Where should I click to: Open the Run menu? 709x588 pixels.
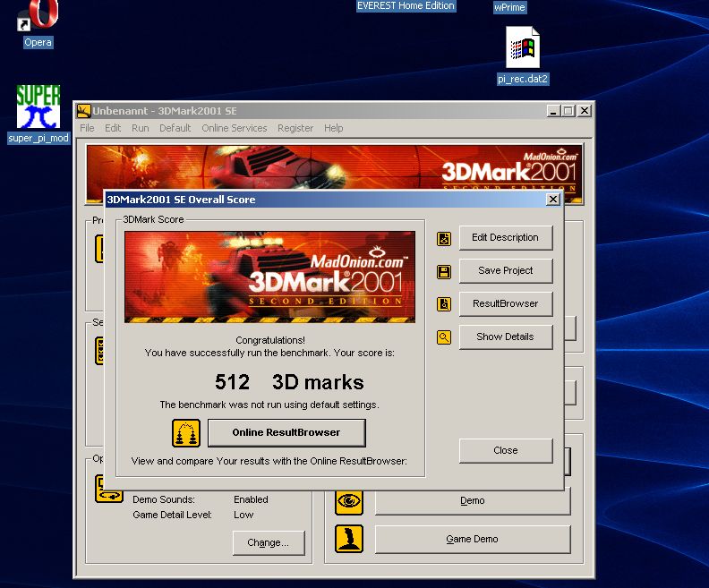(141, 128)
